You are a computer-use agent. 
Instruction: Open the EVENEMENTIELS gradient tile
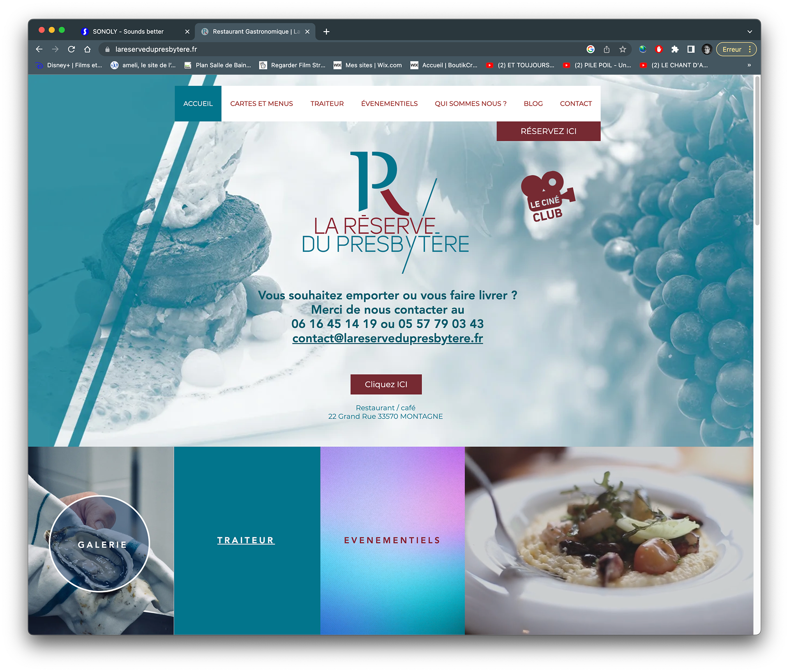click(x=392, y=540)
